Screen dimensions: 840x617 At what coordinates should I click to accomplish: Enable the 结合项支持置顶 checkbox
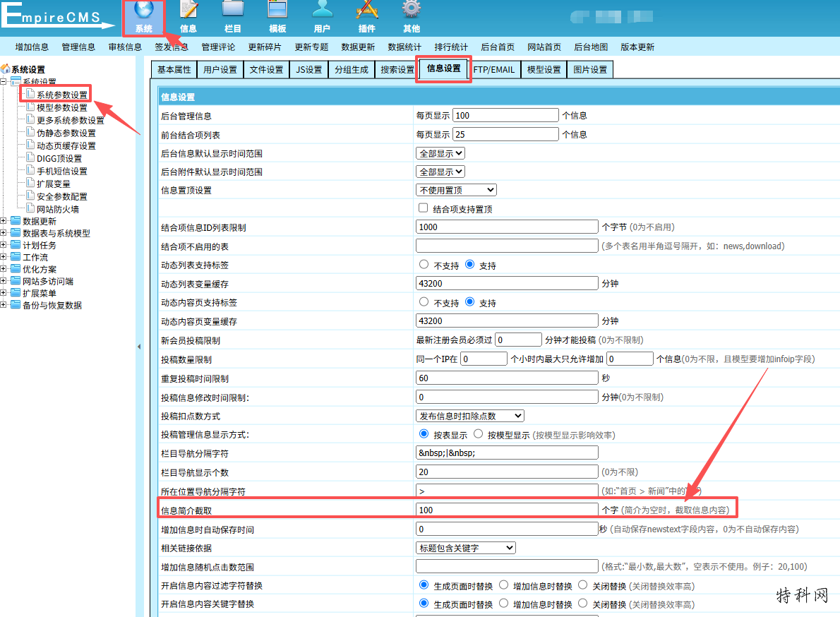[x=424, y=208]
